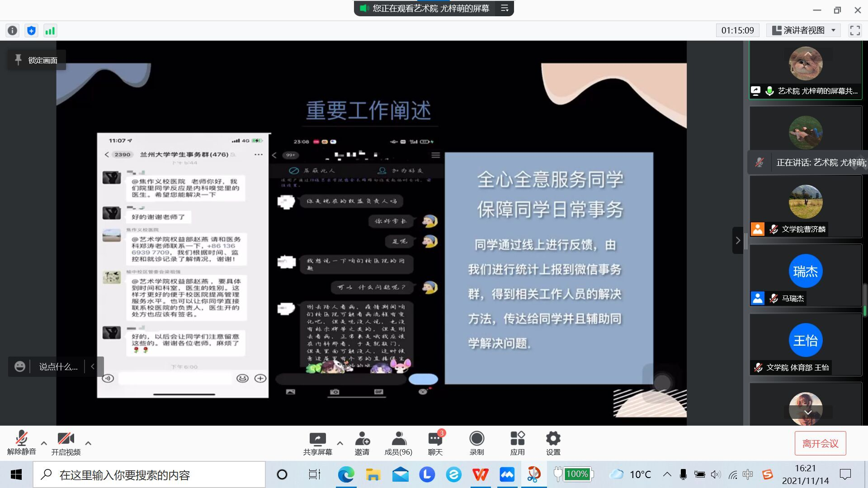
Task: Open Cortana circle icon
Action: (x=282, y=474)
